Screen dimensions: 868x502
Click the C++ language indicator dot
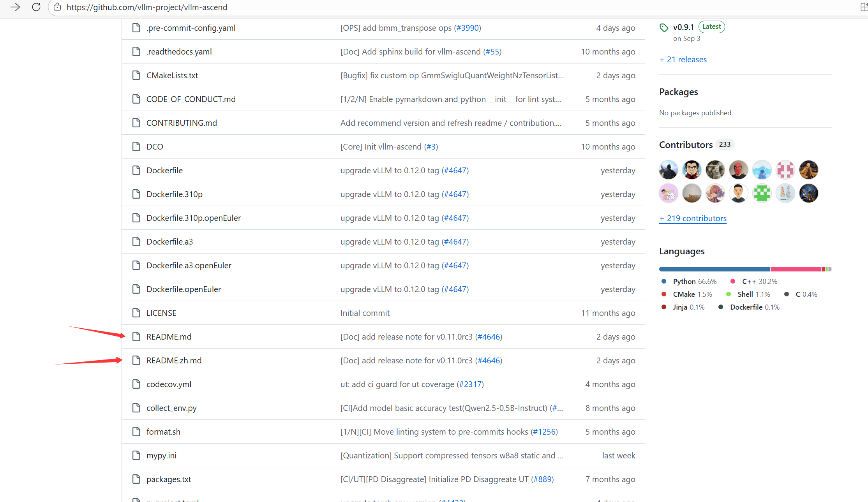pyautogui.click(x=733, y=281)
